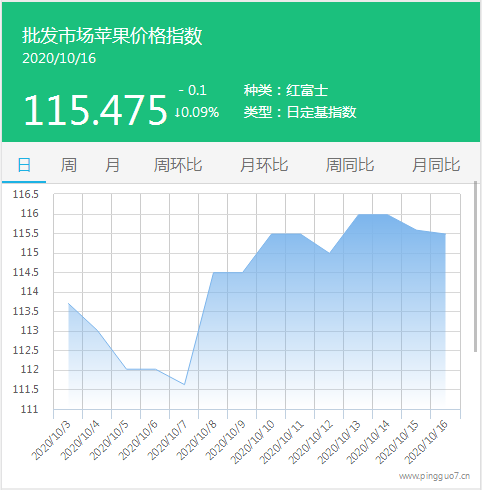
Task: Switch to 周环比 tab
Action: pos(178,165)
